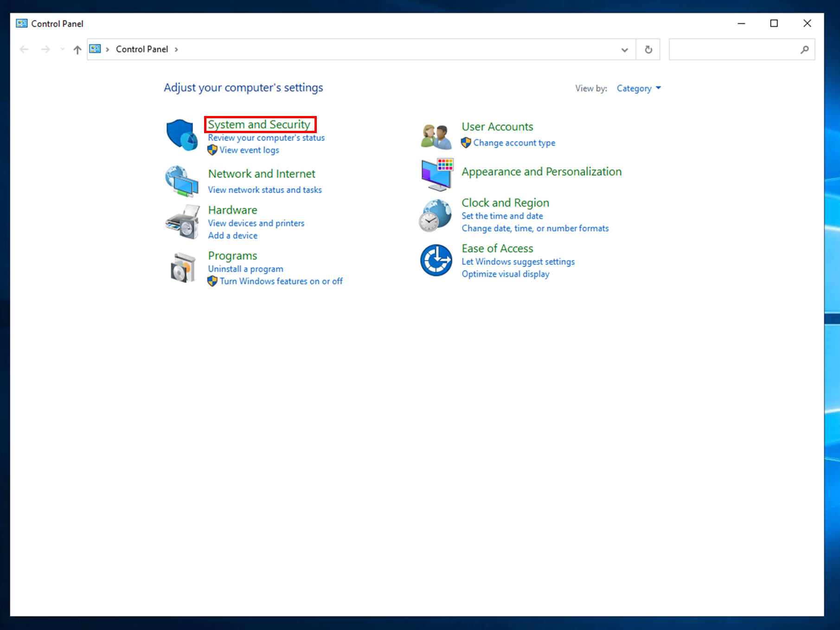Viewport: 840px width, 630px height.
Task: Click the shield icon beside View event logs
Action: coord(212,150)
